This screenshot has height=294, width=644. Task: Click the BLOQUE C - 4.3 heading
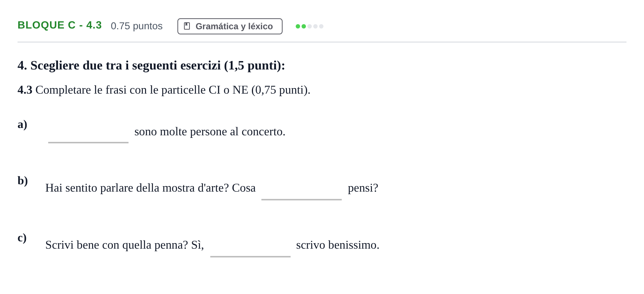[x=60, y=25]
